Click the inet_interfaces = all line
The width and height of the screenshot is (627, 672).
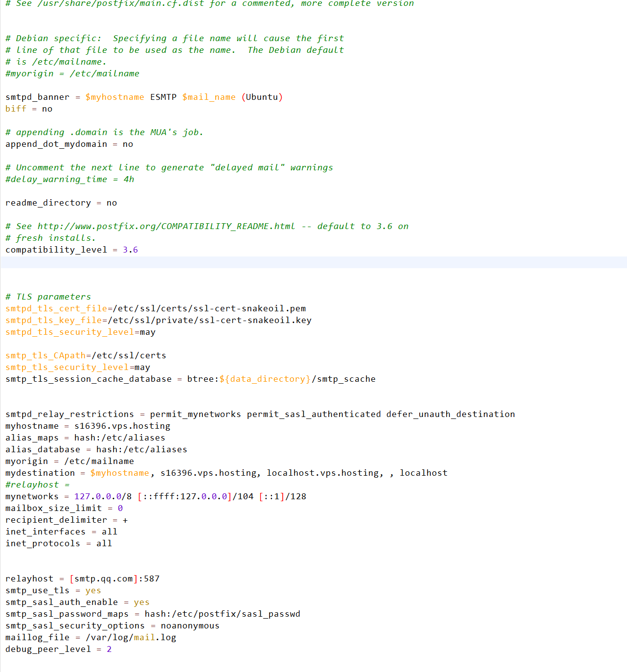coord(61,532)
